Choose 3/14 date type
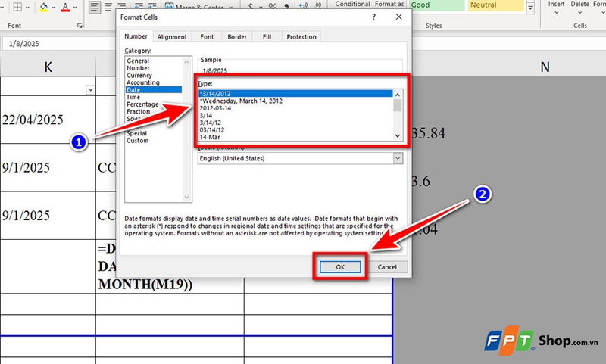The width and height of the screenshot is (606, 364). [295, 116]
